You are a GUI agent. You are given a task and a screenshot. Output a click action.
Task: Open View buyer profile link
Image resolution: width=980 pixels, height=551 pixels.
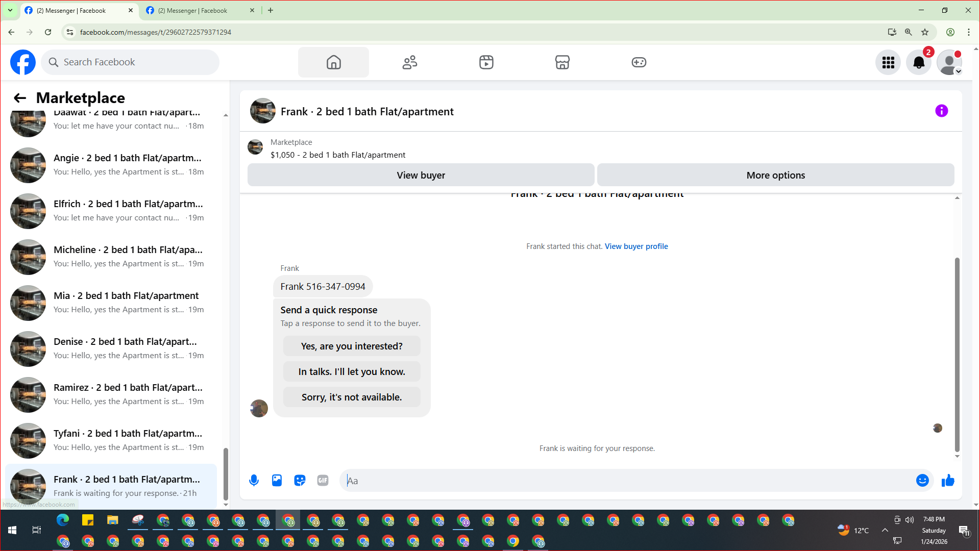[x=636, y=246]
